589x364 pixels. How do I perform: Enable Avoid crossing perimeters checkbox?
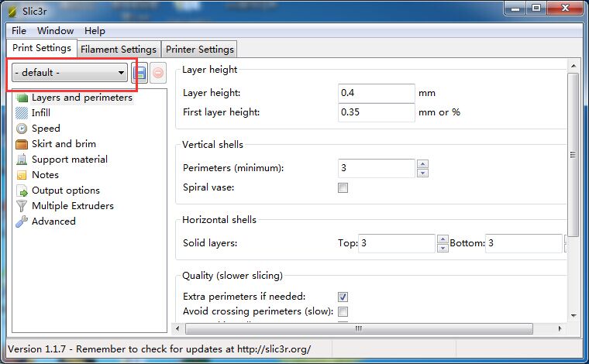pyautogui.click(x=343, y=311)
